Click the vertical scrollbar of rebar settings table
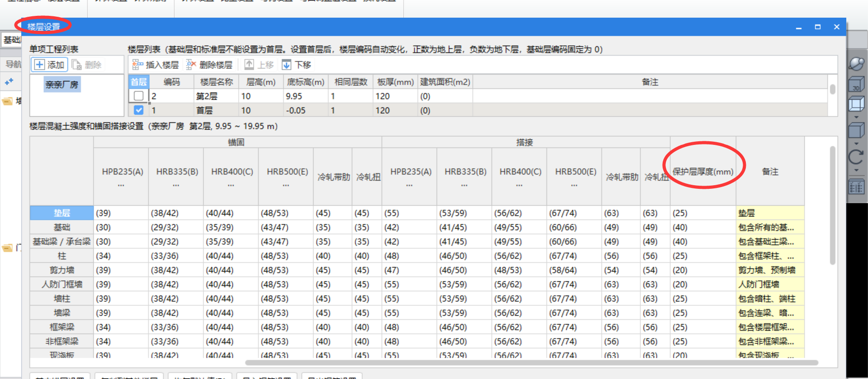Screen dimensions: 868x379 click(833, 205)
